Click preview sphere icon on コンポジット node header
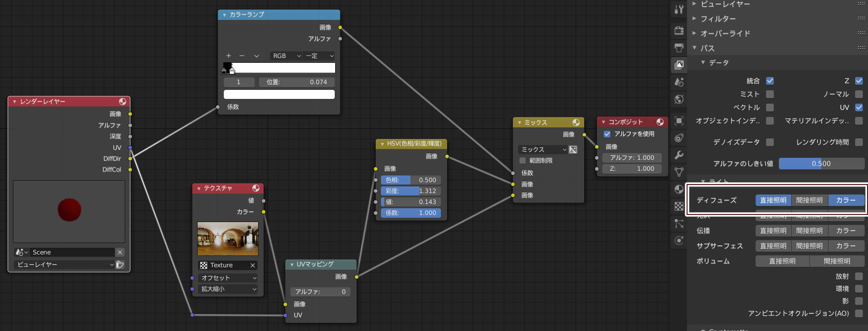Image resolution: width=868 pixels, height=331 pixels. tap(660, 122)
